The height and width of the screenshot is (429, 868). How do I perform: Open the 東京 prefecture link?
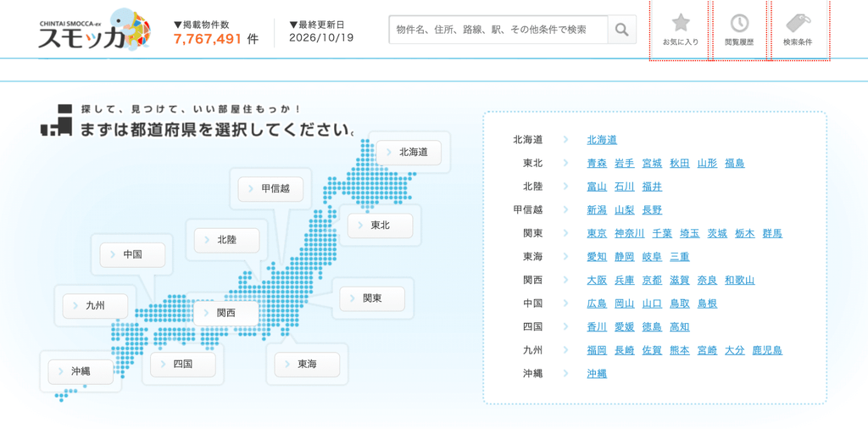[597, 234]
